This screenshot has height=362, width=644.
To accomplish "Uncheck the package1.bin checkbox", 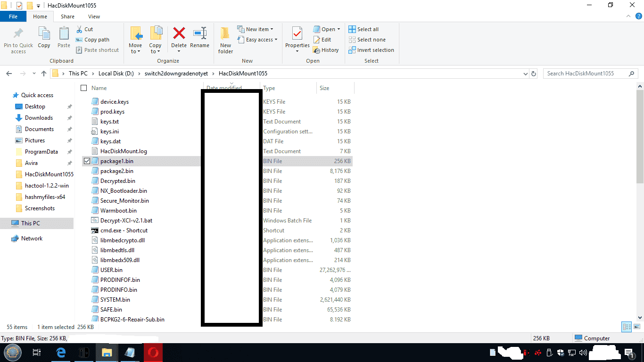I will [x=87, y=161].
